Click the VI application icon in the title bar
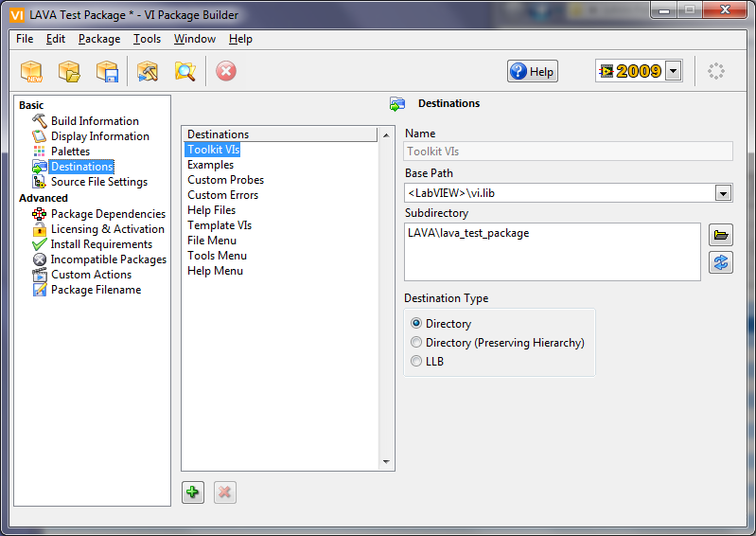This screenshot has height=536, width=756. point(16,15)
